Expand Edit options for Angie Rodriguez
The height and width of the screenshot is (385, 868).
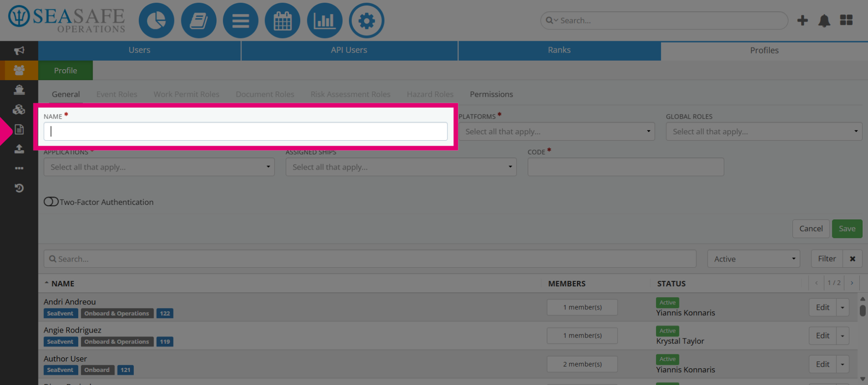pyautogui.click(x=842, y=336)
